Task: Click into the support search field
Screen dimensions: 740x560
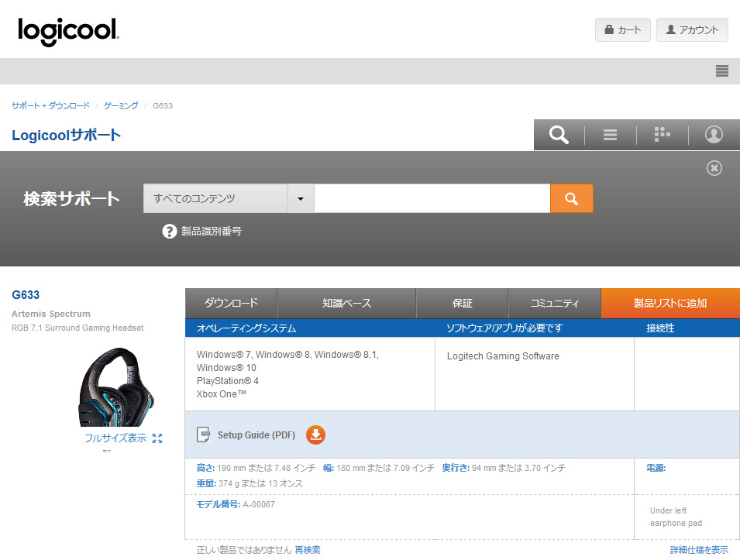Action: click(432, 198)
